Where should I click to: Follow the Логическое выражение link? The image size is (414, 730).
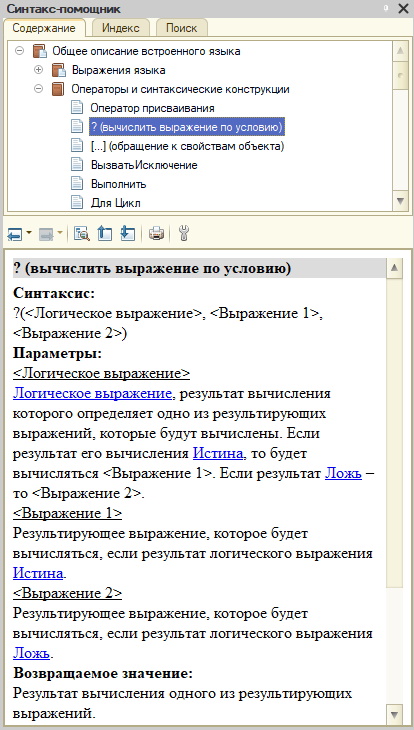[x=93, y=394]
